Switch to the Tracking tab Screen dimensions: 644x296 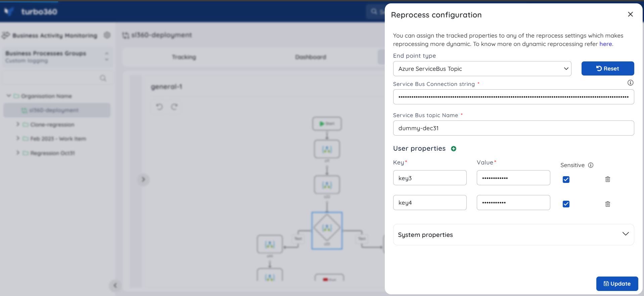pos(184,57)
